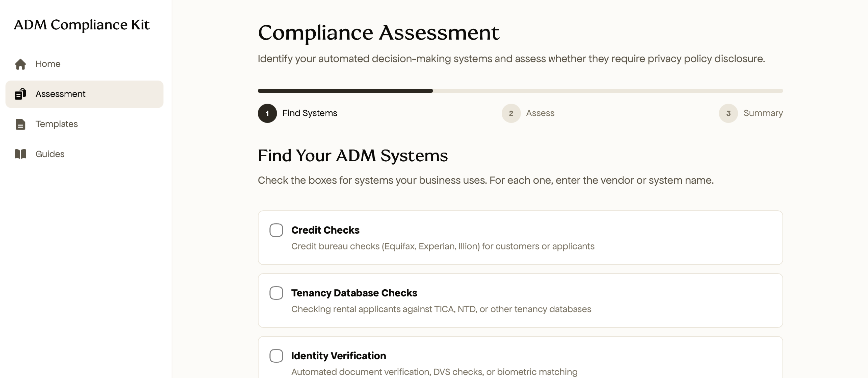Jump to the Assess step label
The image size is (868, 378).
[540, 113]
